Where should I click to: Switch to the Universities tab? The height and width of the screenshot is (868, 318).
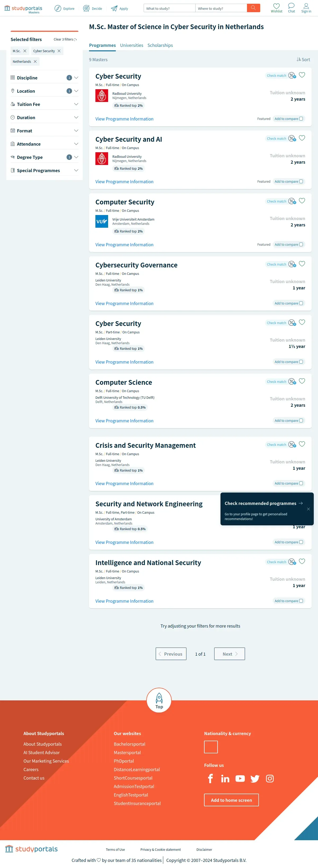click(x=131, y=45)
